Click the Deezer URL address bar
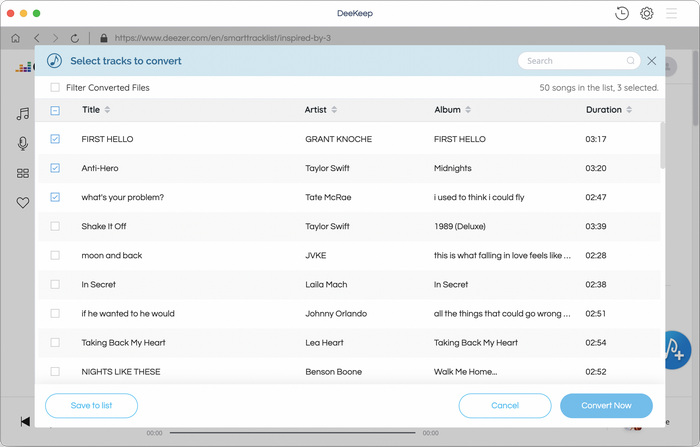 tap(222, 38)
